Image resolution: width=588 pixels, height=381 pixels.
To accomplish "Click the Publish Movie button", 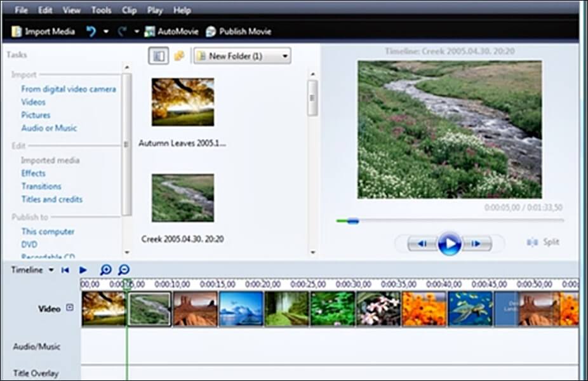I will [239, 32].
